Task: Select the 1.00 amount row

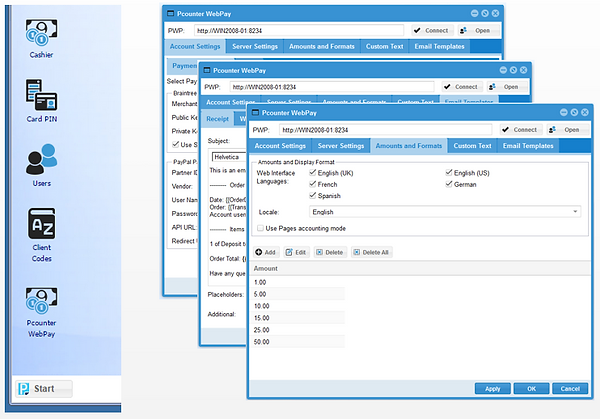Action: point(298,282)
